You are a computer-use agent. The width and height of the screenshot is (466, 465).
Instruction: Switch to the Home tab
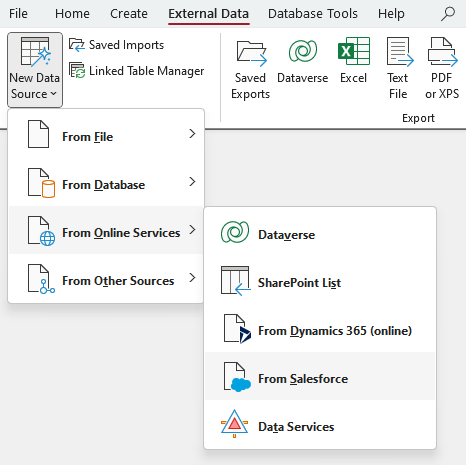point(72,14)
